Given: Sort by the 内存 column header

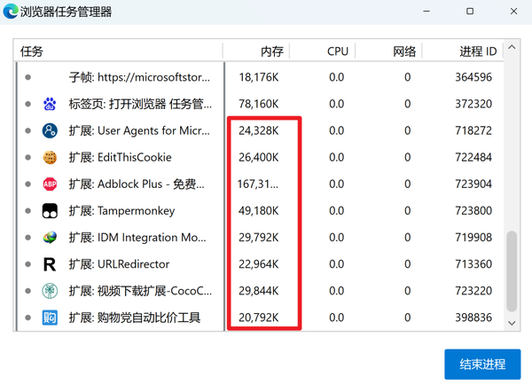Looking at the screenshot, I should (x=256, y=51).
